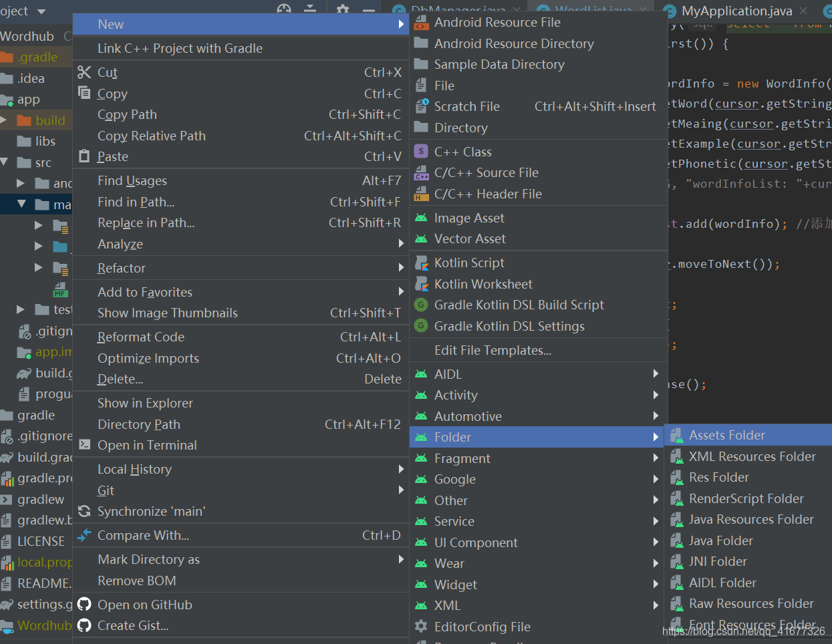
Task: Click the EditorConfig File gear icon
Action: click(x=421, y=627)
